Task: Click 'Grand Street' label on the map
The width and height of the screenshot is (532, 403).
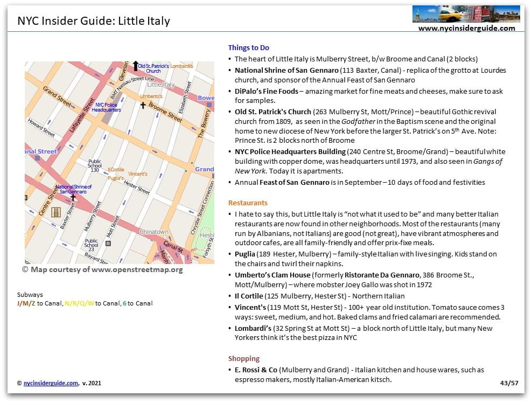Action: coord(57,96)
